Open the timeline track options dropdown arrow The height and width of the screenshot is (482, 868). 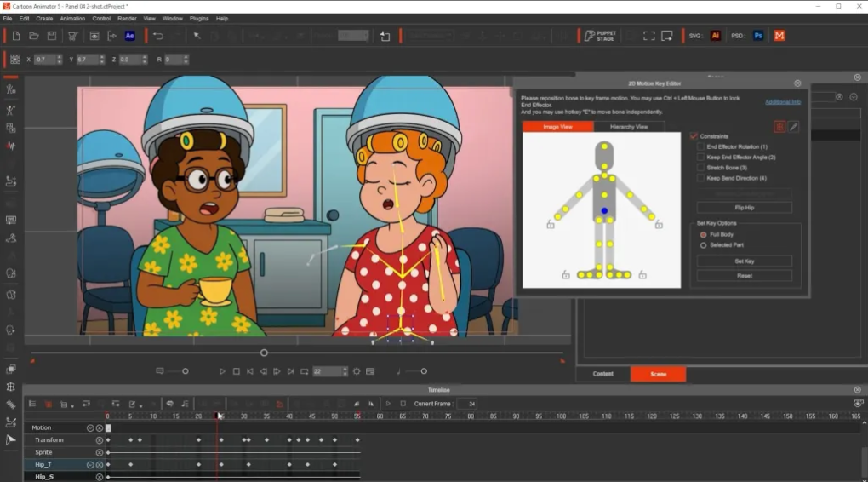pyautogui.click(x=72, y=405)
